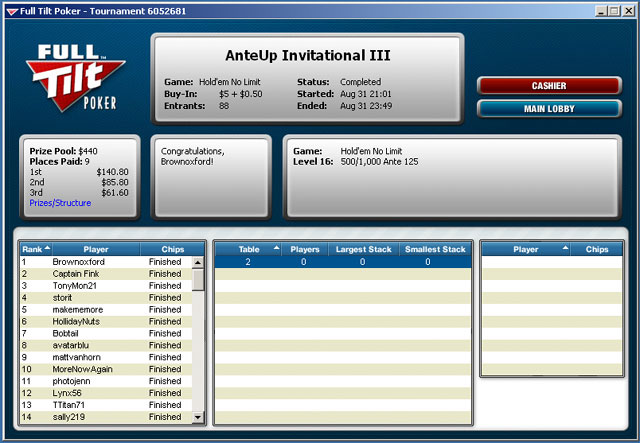640x443 pixels.
Task: Select player HollidayNuts
Action: tap(106, 321)
